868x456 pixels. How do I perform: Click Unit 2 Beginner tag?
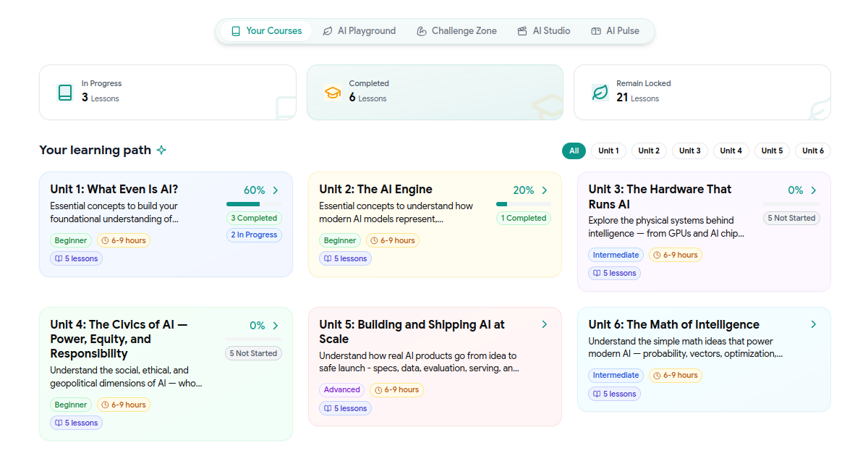340,240
